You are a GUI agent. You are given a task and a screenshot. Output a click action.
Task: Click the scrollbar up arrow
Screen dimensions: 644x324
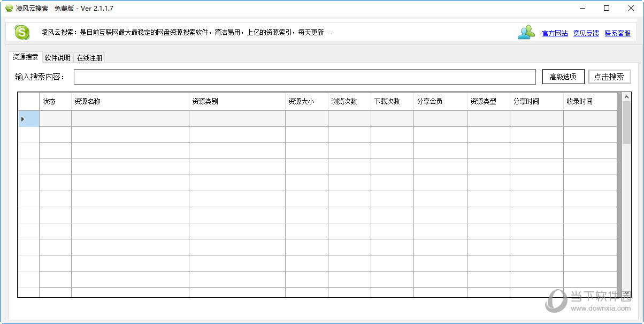(x=626, y=97)
